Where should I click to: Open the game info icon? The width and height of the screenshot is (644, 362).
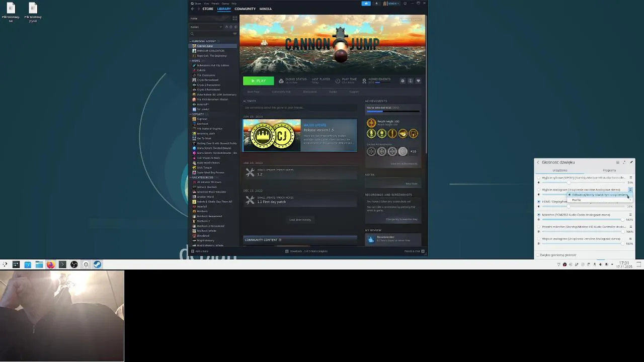coord(411,81)
